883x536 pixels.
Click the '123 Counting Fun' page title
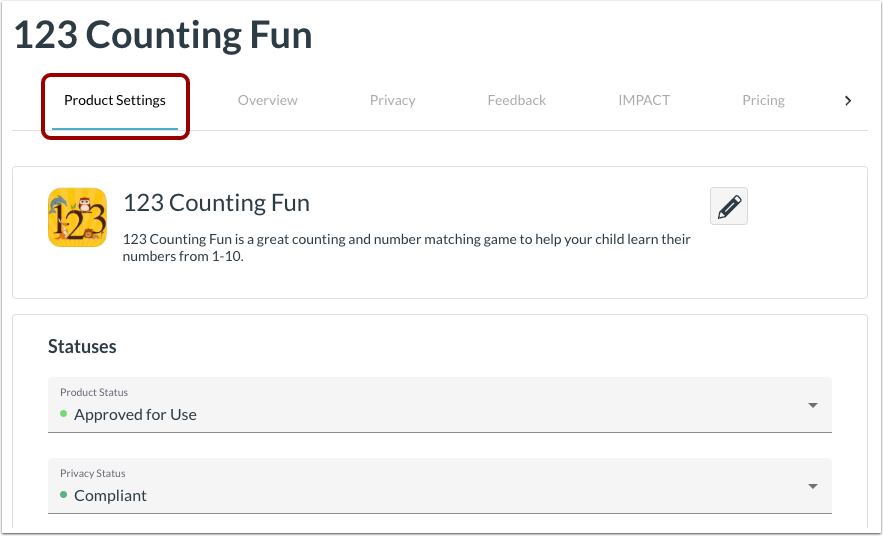point(163,35)
